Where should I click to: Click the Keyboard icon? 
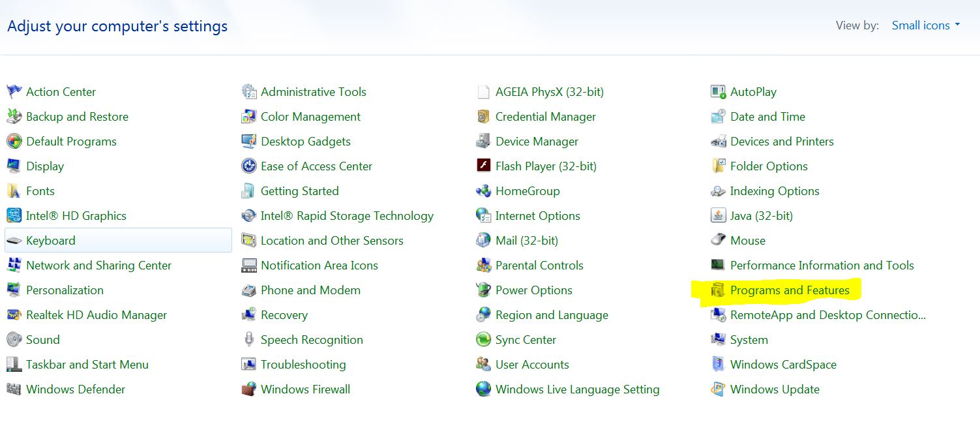coord(14,241)
